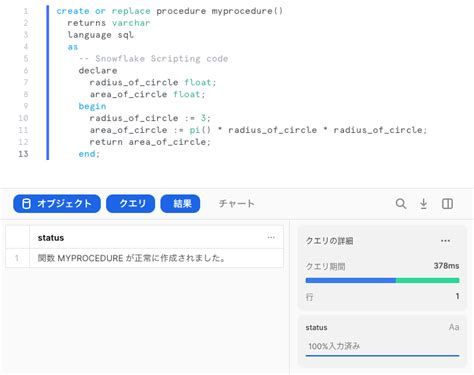Place cursor on the declare line
474x375 pixels.
point(98,71)
